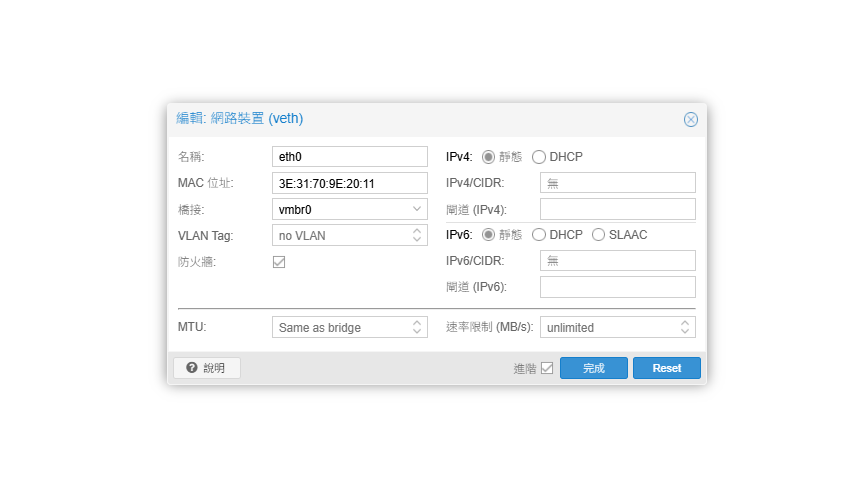
Task: Click the 名稱 name field
Action: tap(349, 157)
